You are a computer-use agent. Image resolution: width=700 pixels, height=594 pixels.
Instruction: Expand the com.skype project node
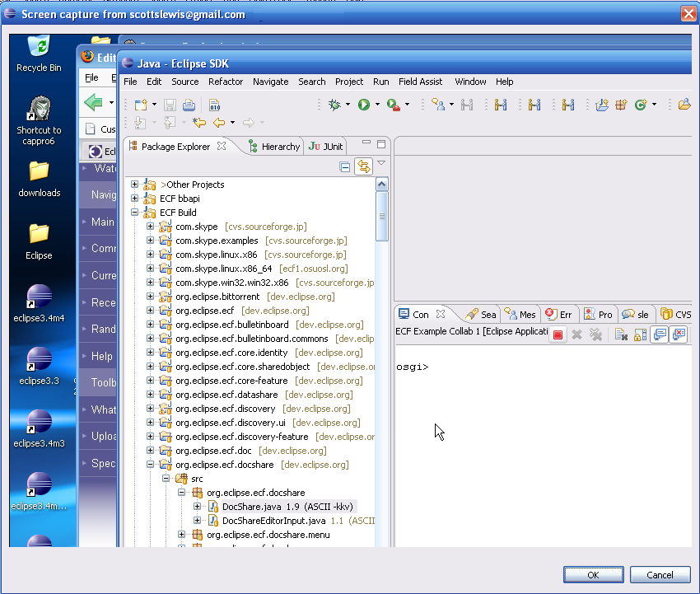pyautogui.click(x=150, y=226)
